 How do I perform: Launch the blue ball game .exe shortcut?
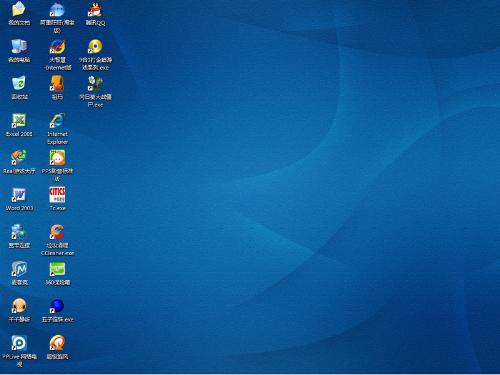[x=57, y=306]
